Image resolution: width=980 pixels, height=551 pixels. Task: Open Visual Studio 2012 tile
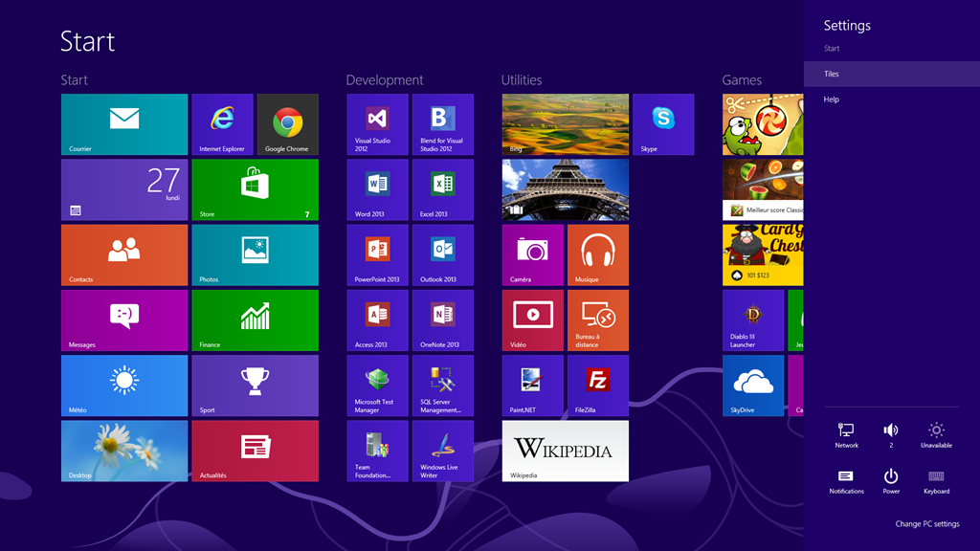tap(377, 124)
